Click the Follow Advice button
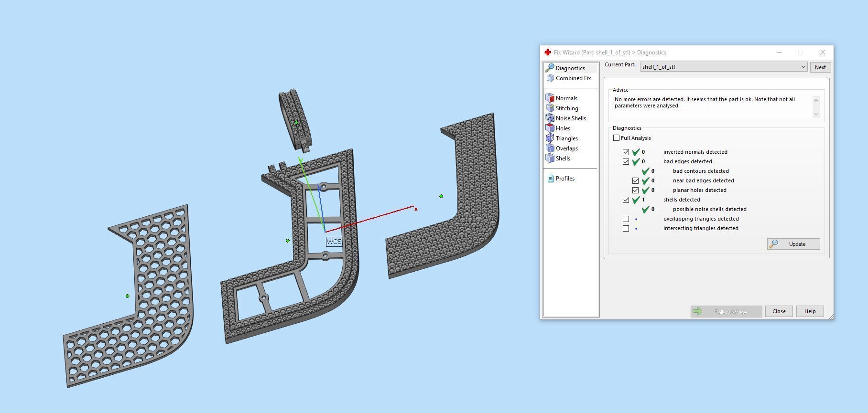Image resolution: width=868 pixels, height=413 pixels. click(x=726, y=311)
